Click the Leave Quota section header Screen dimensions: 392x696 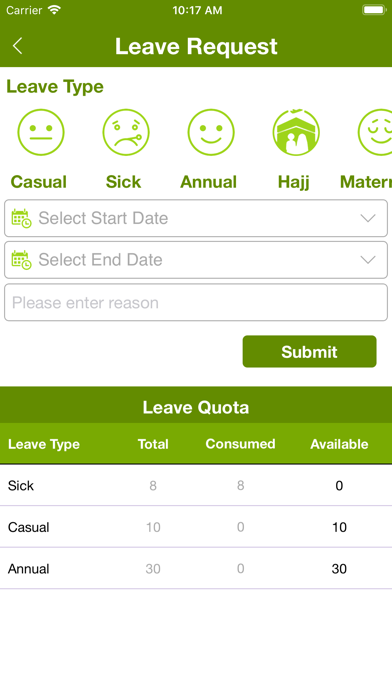click(196, 407)
